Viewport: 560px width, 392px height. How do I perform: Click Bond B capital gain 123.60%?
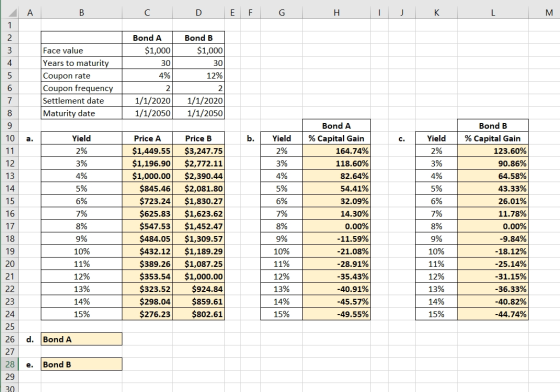point(493,151)
